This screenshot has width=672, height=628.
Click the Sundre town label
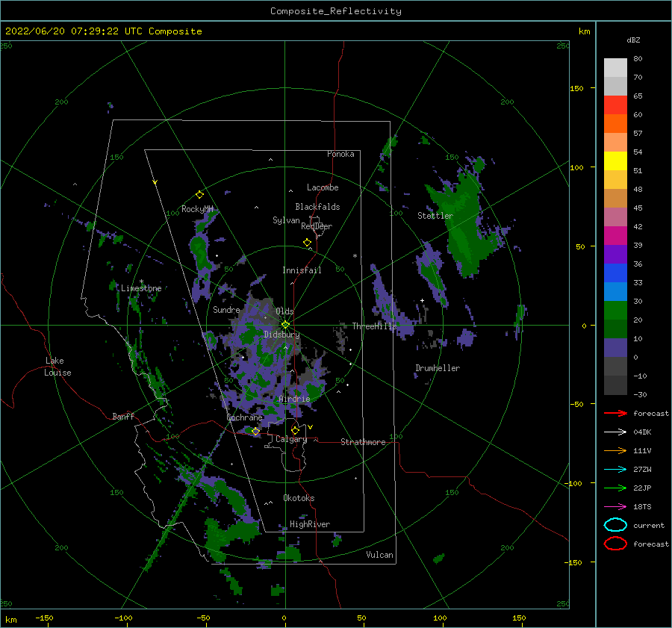coord(226,309)
